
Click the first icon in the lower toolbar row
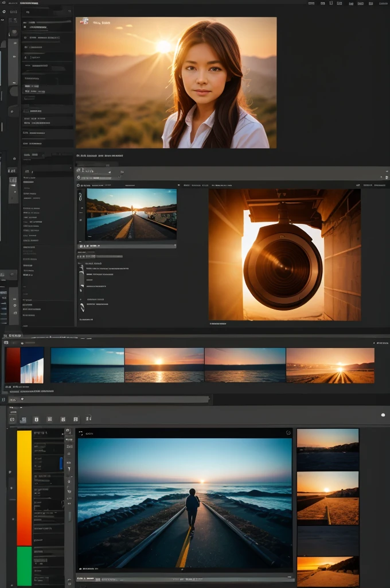coord(12,420)
